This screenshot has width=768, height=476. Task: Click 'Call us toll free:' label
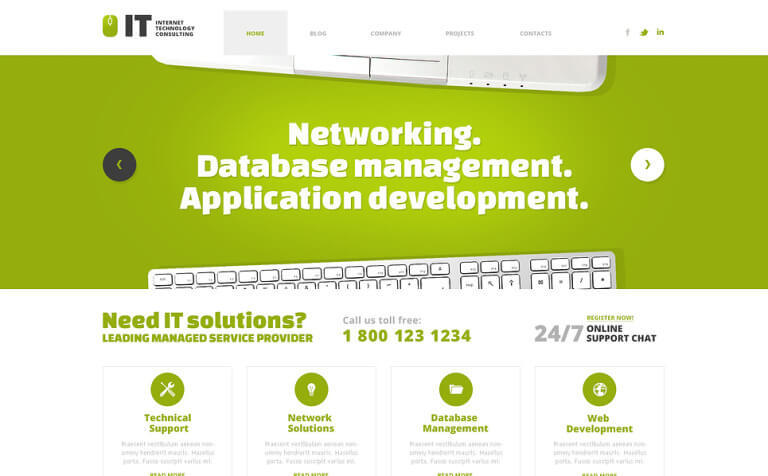pyautogui.click(x=382, y=320)
